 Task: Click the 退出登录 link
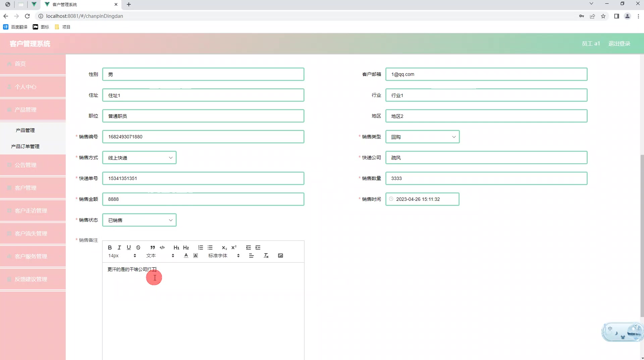[x=619, y=43]
